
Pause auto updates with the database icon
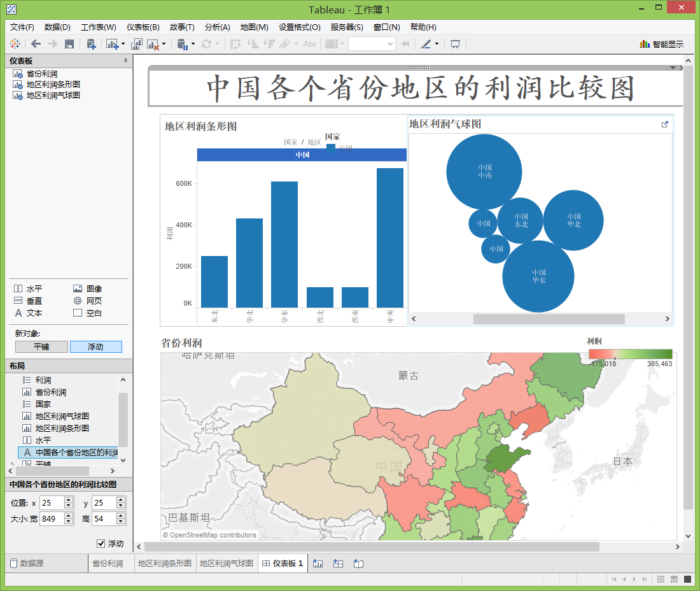point(182,44)
